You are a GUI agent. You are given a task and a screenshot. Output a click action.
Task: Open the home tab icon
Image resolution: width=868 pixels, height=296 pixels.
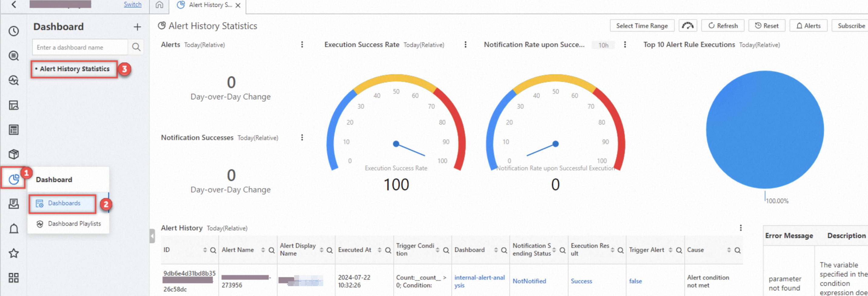coord(159,5)
